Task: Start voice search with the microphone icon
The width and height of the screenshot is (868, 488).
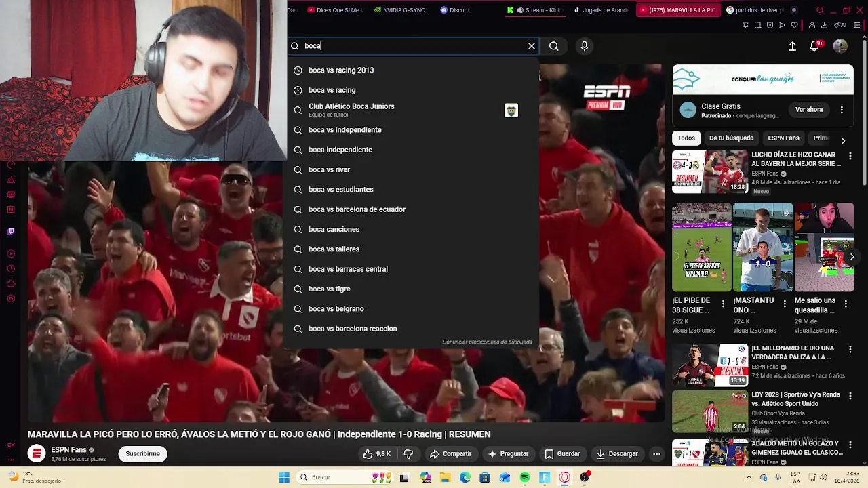Action: (x=585, y=46)
